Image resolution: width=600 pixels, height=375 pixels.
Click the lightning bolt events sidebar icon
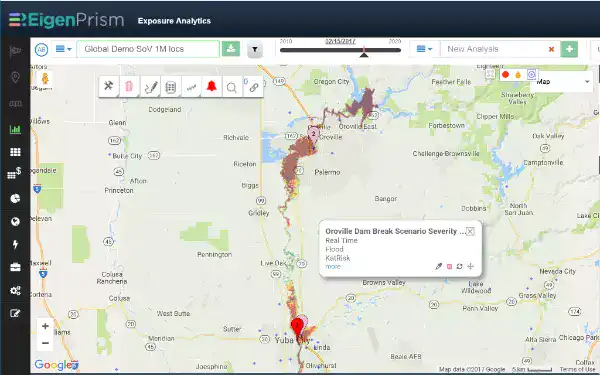click(x=15, y=244)
